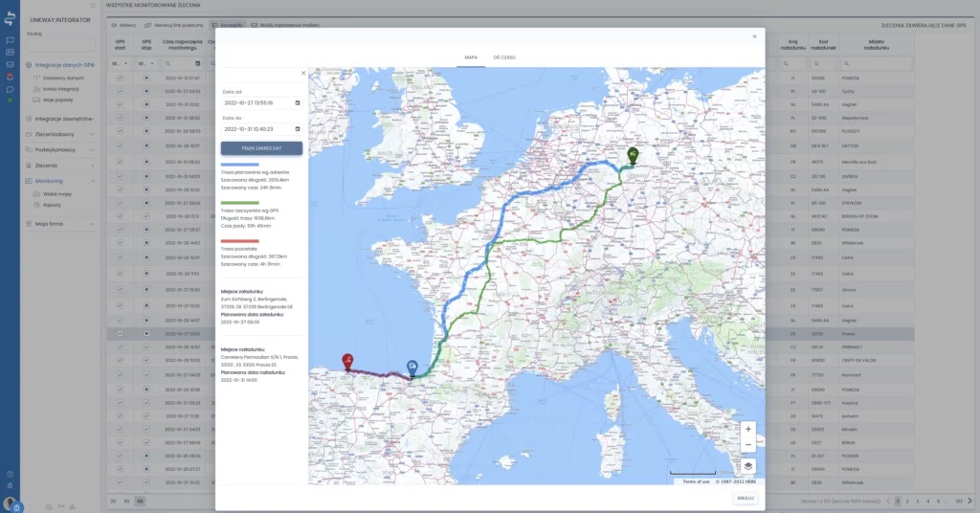The image size is (980, 513).
Task: Zoom out on the map
Action: (x=748, y=445)
